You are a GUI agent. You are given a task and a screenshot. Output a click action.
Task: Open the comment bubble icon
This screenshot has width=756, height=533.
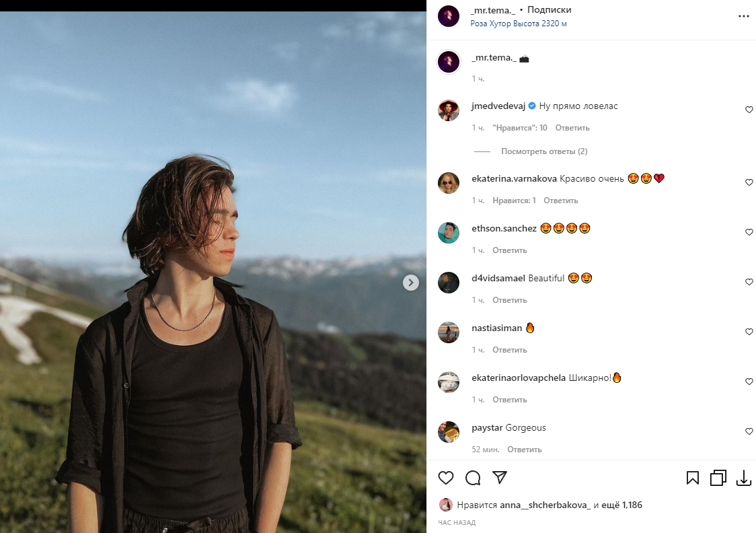[473, 478]
